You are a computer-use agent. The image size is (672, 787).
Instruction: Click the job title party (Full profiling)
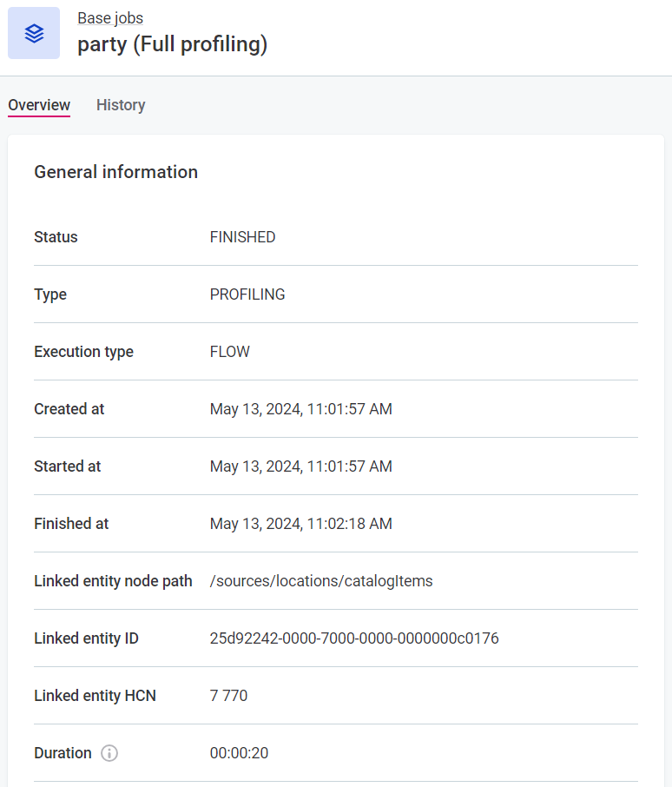point(172,43)
